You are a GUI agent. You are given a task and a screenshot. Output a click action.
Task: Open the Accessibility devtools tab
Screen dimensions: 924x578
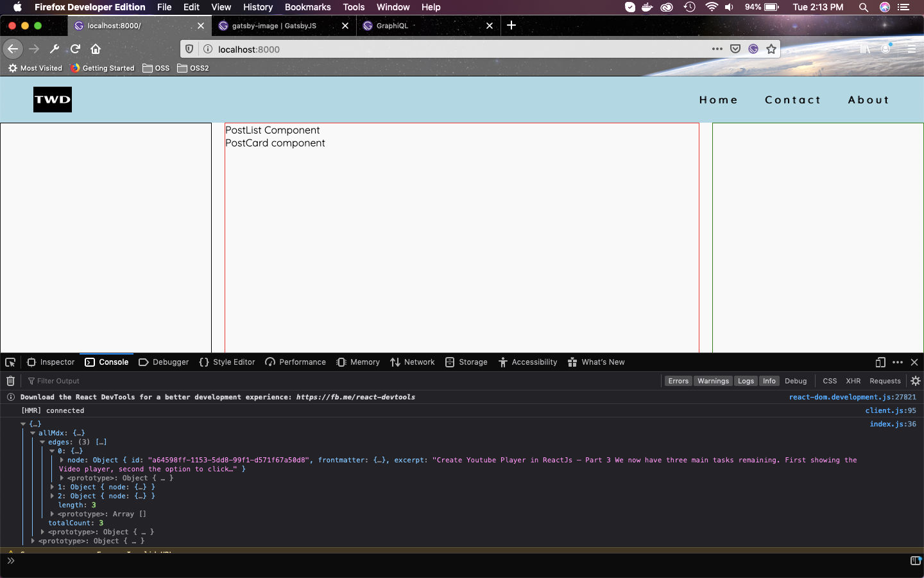[x=528, y=362]
